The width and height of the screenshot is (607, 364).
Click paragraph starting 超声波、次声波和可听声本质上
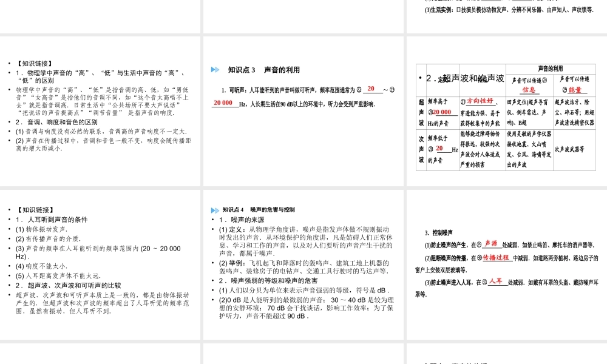(x=103, y=303)
